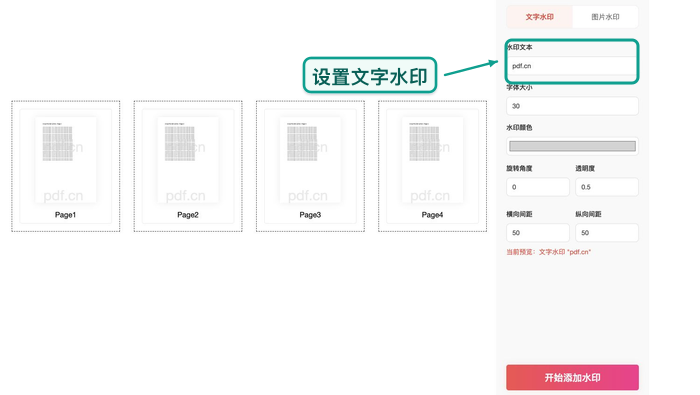
Task: Select the Page1 thumbnail
Action: tap(66, 166)
